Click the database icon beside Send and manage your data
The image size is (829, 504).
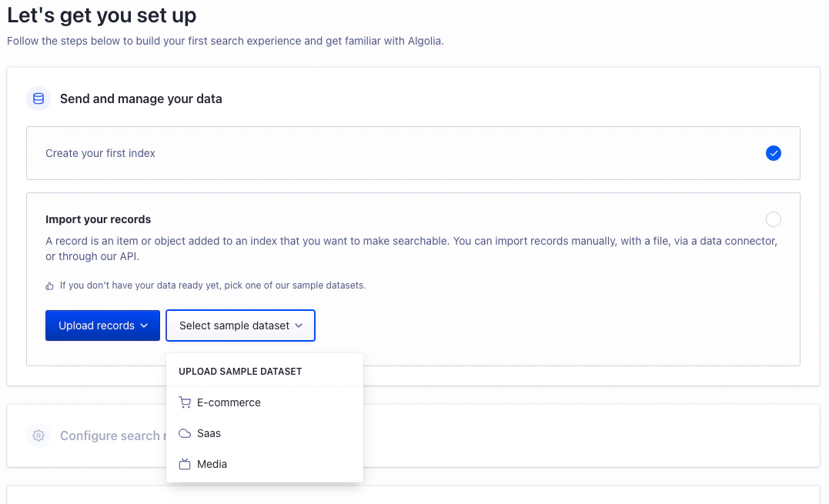[x=38, y=98]
